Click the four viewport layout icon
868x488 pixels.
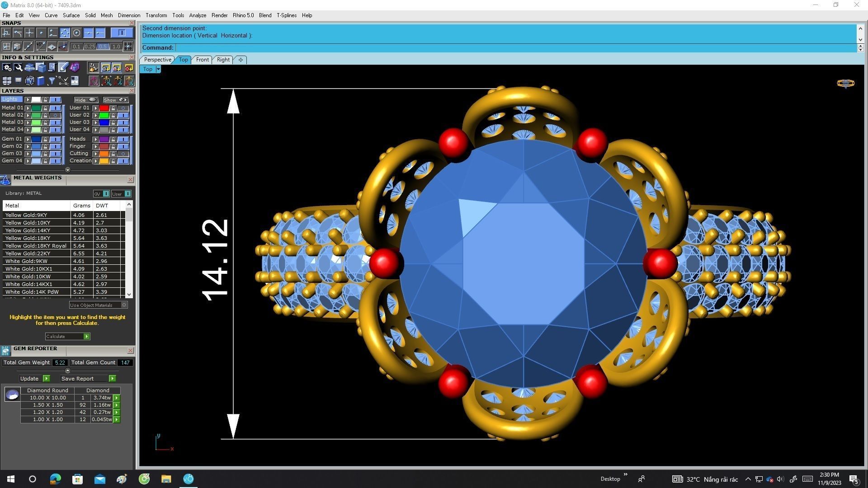tap(7, 81)
